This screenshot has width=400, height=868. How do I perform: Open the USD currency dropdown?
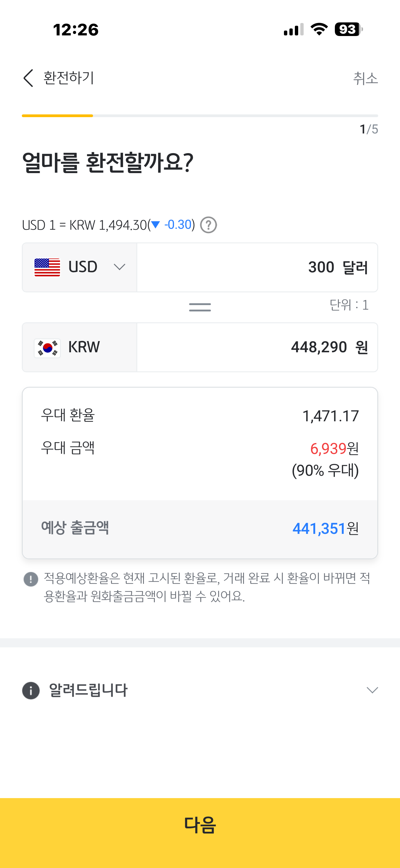119,267
